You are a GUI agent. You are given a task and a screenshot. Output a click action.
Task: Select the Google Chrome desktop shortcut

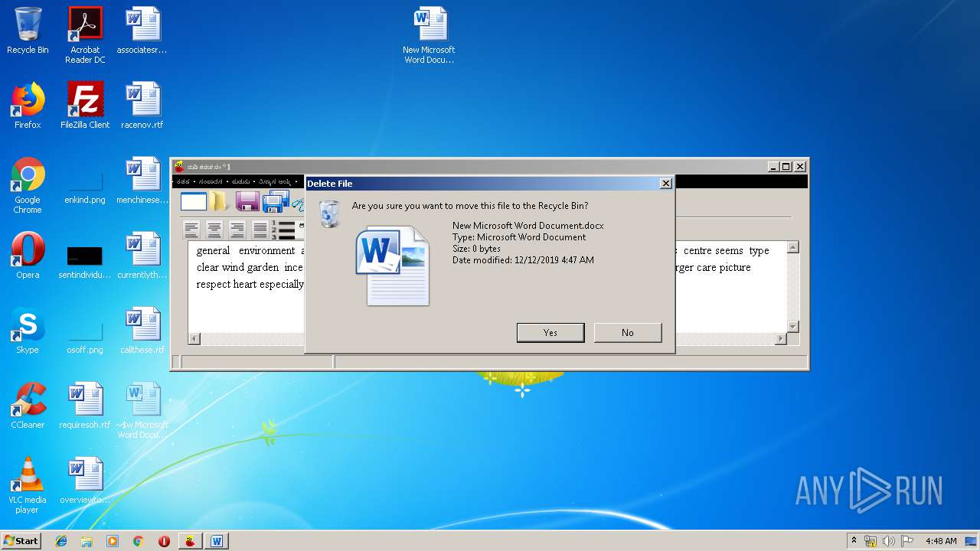coord(28,185)
